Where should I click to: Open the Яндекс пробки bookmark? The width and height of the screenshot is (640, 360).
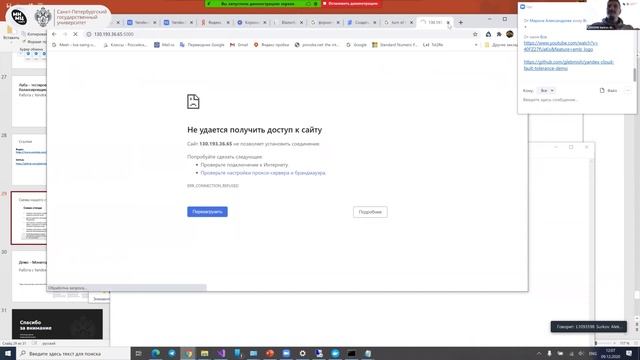pos(271,45)
